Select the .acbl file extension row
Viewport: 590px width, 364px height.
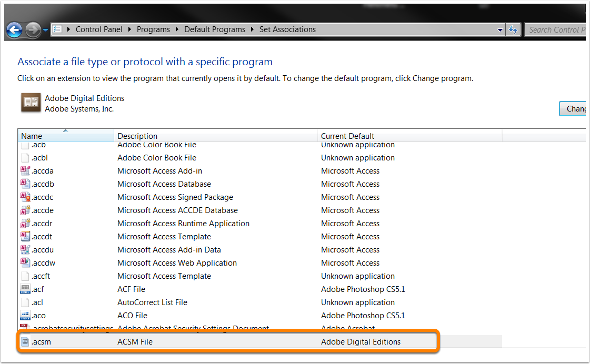[261, 158]
